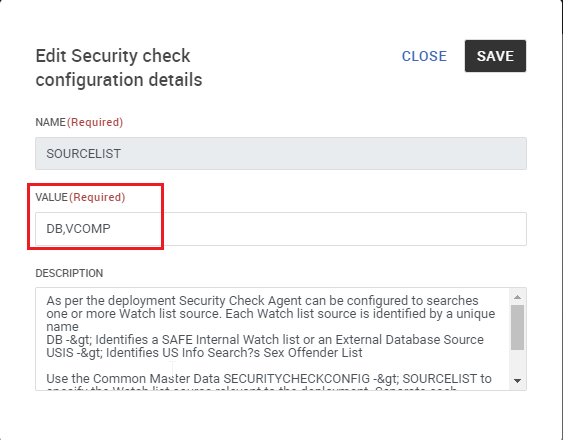Screen dimensions: 563x440
Task: Click the DESCRIPTION label
Action: 69,273
